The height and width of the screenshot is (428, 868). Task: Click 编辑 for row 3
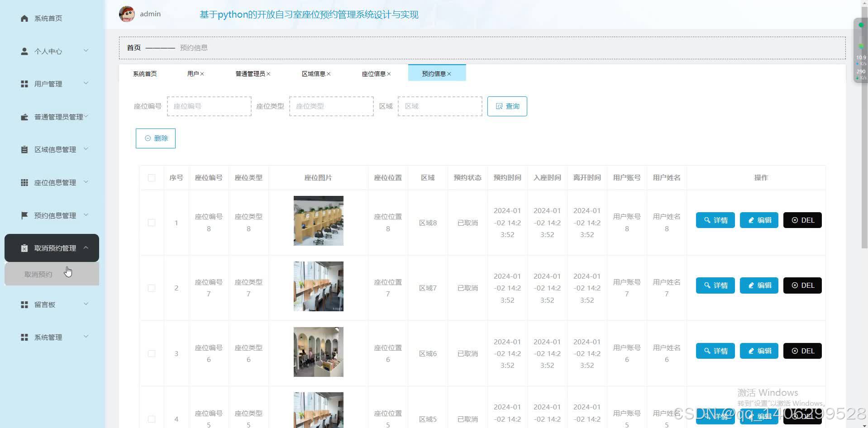(x=759, y=351)
